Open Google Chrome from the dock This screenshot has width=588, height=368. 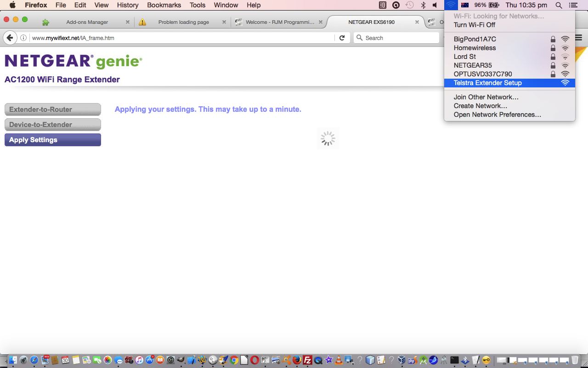(x=234, y=360)
